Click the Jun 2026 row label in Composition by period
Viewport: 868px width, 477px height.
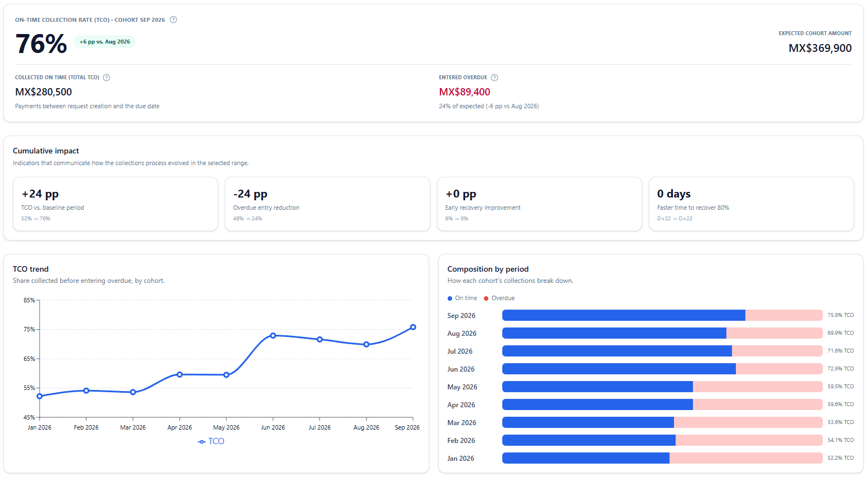(461, 369)
